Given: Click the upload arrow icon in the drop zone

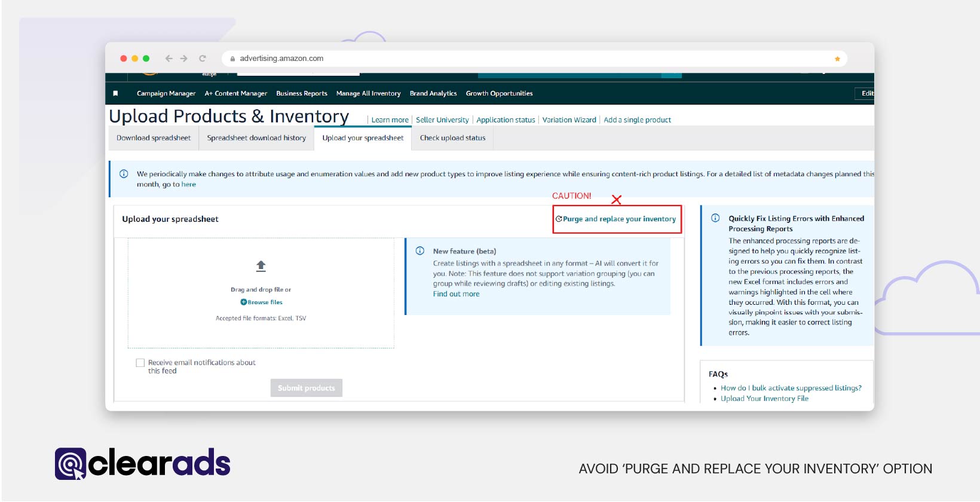Looking at the screenshot, I should tap(261, 266).
